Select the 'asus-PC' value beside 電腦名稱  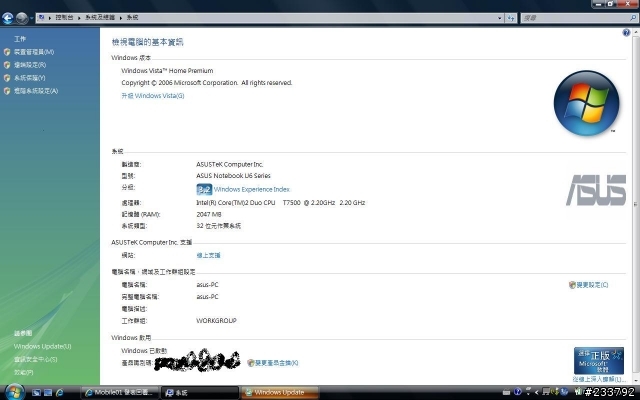tap(207, 285)
